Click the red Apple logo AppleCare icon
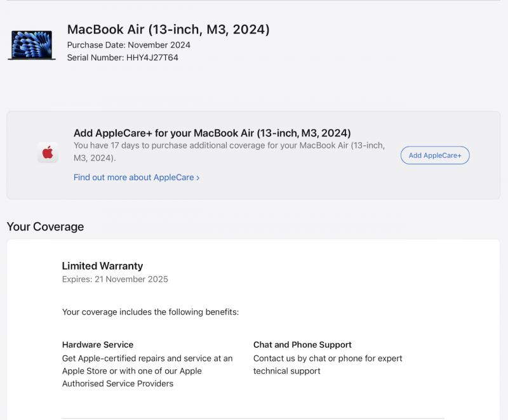 [48, 152]
